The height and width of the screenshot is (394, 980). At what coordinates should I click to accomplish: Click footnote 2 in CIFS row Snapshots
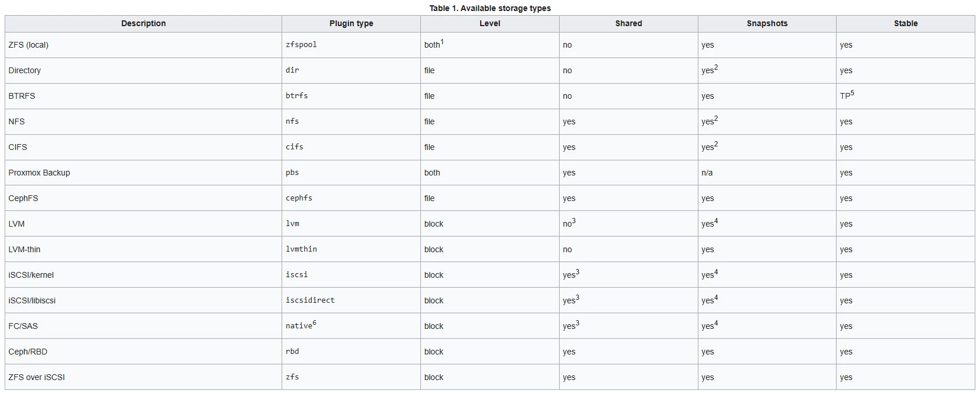[716, 144]
